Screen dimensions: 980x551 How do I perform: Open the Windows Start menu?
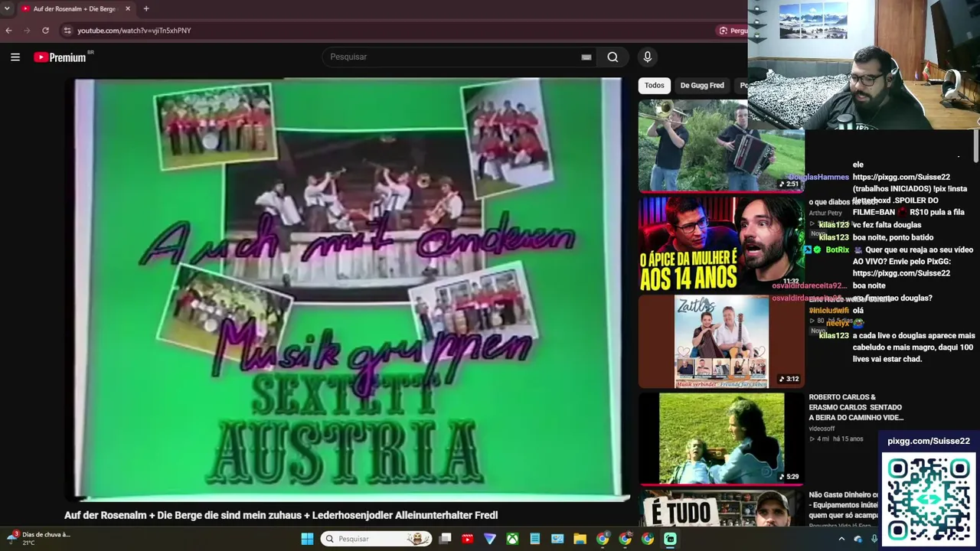pos(307,539)
